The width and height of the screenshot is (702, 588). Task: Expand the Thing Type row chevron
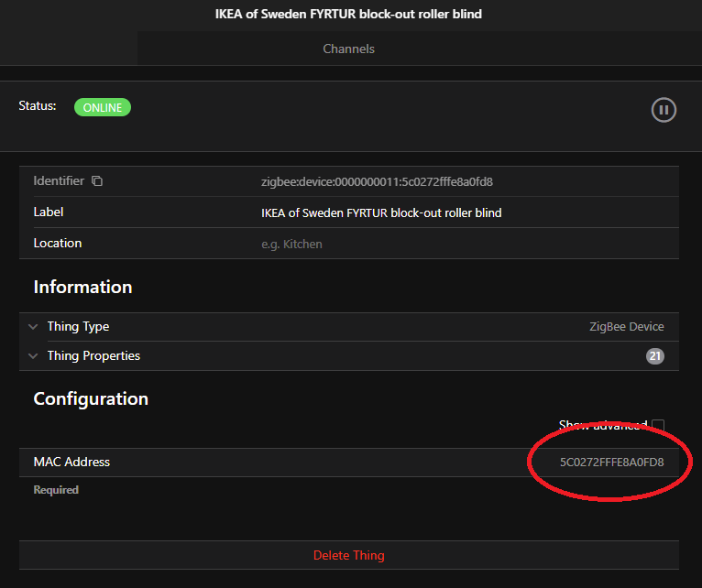click(33, 327)
